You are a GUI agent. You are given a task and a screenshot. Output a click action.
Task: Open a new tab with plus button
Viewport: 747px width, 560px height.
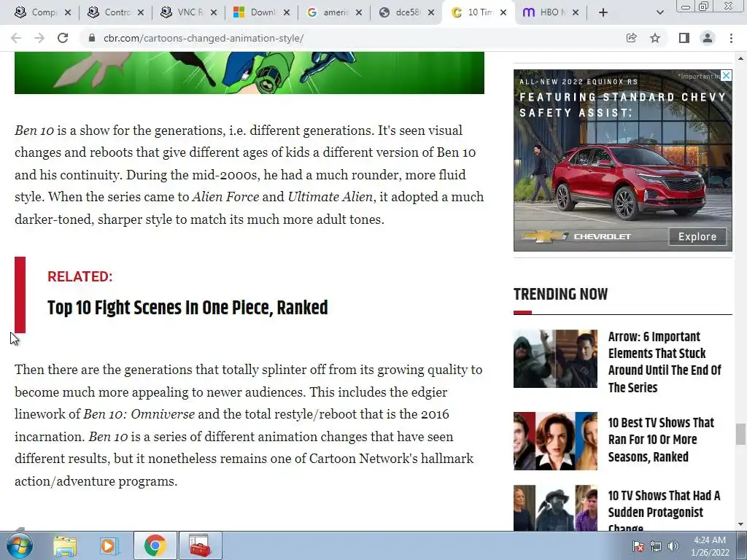[603, 12]
